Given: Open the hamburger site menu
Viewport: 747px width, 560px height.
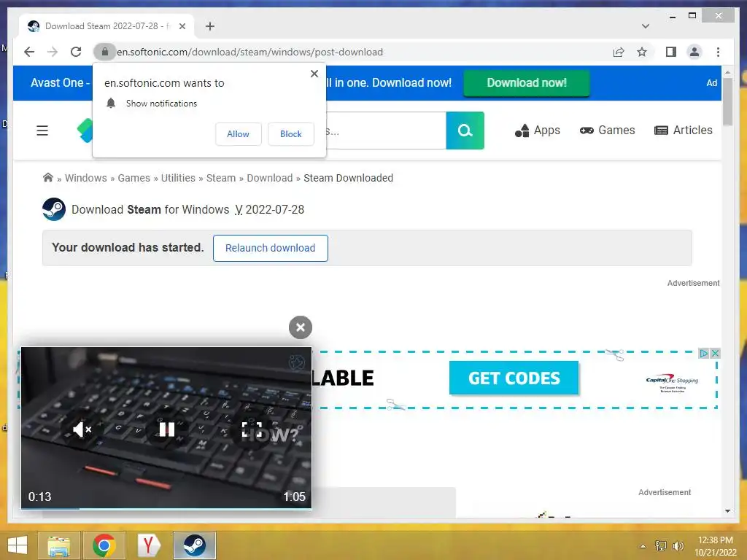Looking at the screenshot, I should pyautogui.click(x=42, y=131).
